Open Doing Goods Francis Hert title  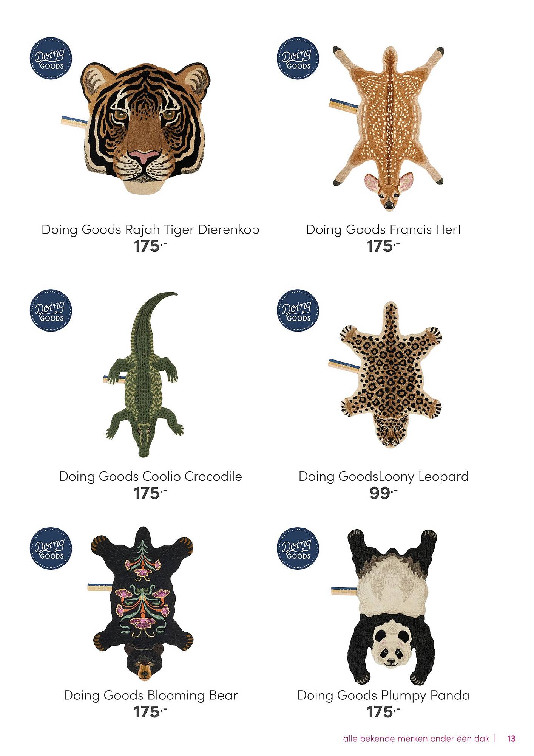pos(384,229)
